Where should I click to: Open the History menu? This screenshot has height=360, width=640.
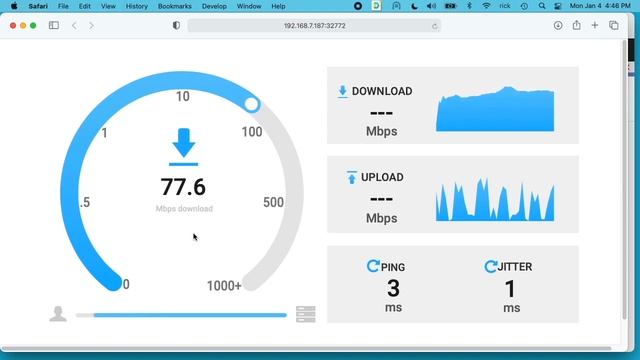pyautogui.click(x=136, y=6)
